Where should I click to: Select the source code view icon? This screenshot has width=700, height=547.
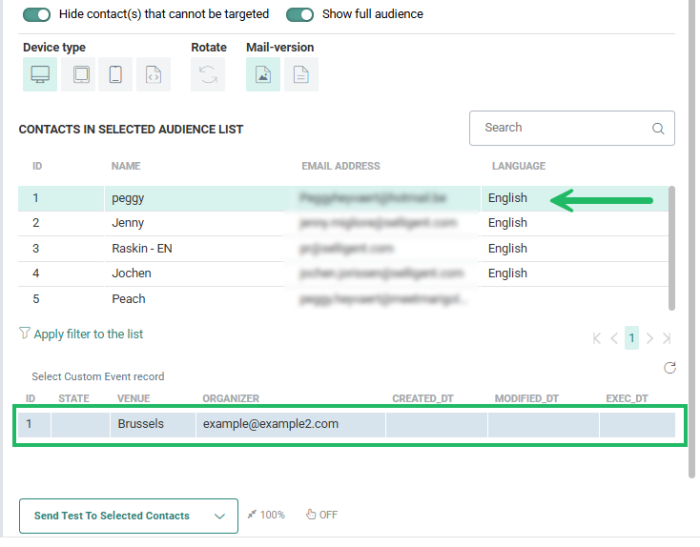coord(153,75)
